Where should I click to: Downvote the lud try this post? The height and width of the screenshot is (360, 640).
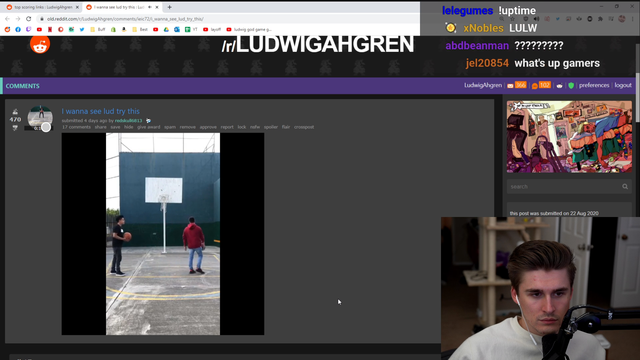point(15,128)
